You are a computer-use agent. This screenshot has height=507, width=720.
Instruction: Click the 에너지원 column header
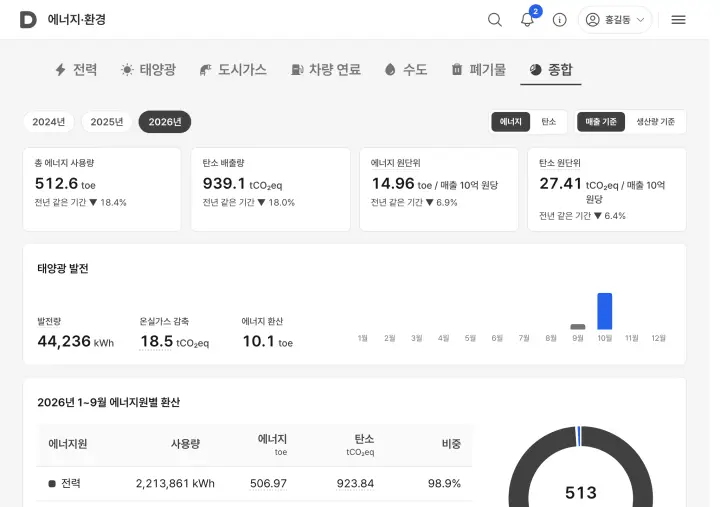click(68, 444)
